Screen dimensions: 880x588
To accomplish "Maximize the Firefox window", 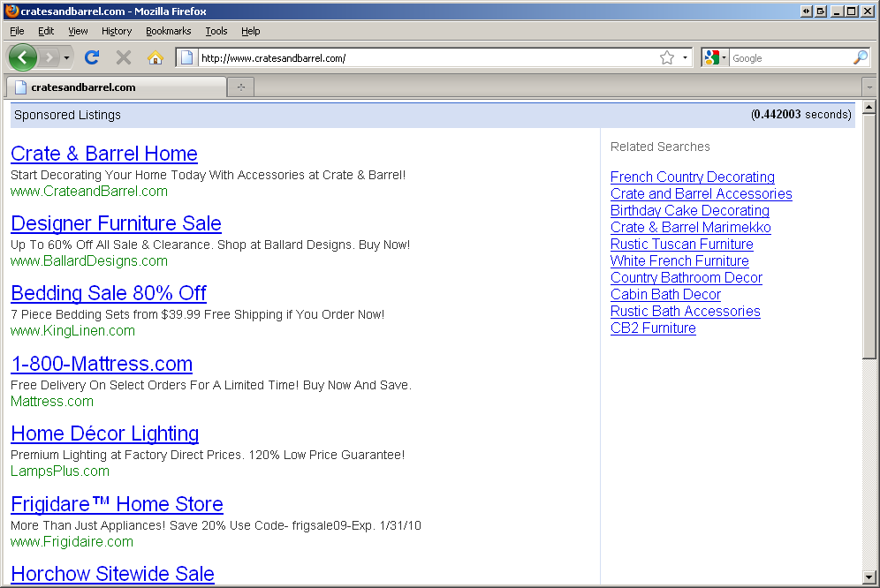I will pyautogui.click(x=852, y=11).
